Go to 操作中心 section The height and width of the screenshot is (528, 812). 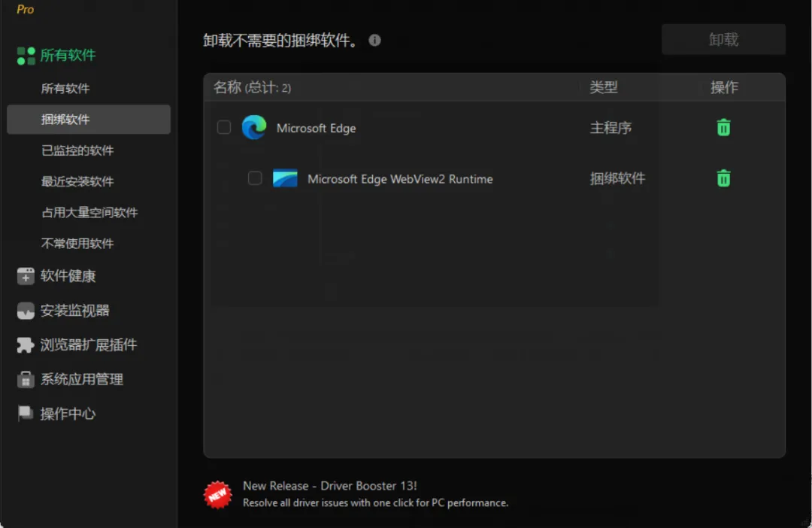coord(68,414)
